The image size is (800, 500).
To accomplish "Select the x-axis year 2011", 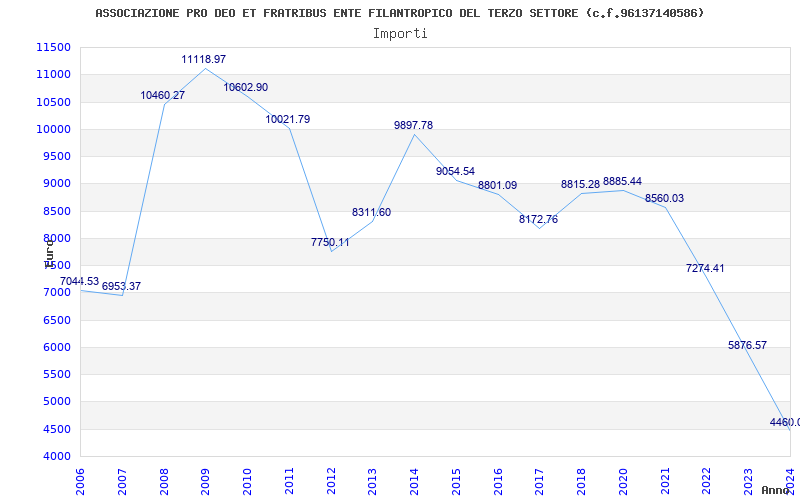I will pyautogui.click(x=289, y=481).
